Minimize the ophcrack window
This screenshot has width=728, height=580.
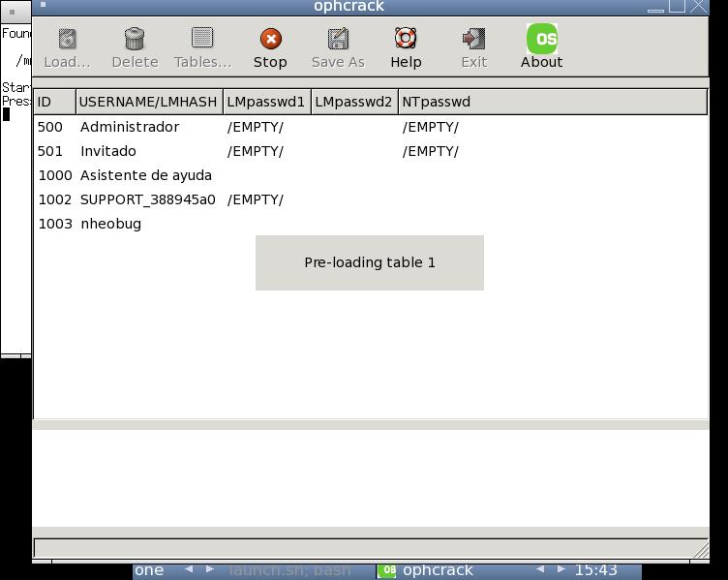point(655,7)
